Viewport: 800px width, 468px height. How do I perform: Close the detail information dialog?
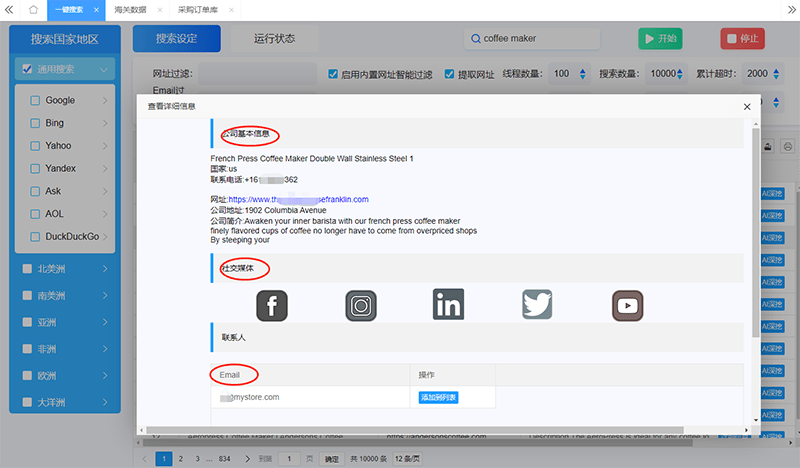747,107
